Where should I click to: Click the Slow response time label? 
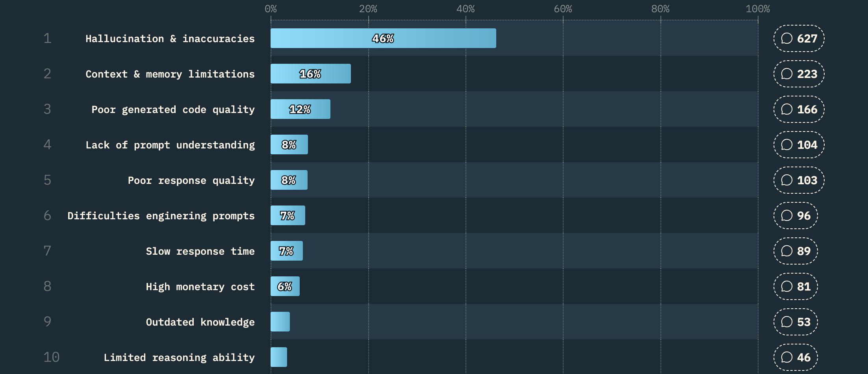(x=200, y=251)
